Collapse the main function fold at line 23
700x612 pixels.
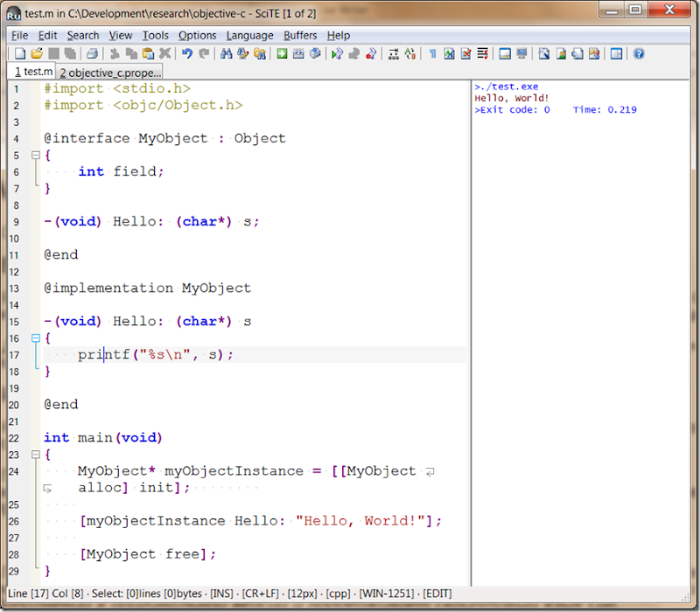tap(36, 455)
